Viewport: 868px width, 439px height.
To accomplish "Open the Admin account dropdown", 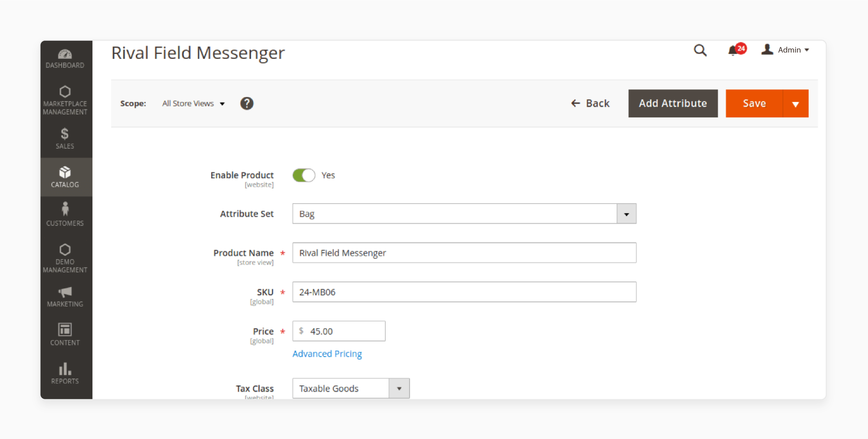I will pyautogui.click(x=785, y=50).
